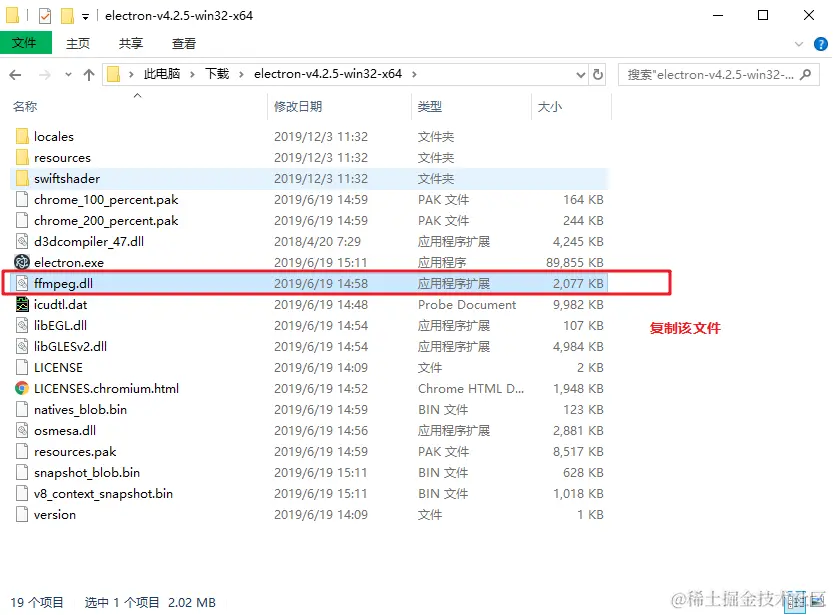Click the 89,855 KB size cell
This screenshot has width=833, height=615.
click(x=574, y=262)
